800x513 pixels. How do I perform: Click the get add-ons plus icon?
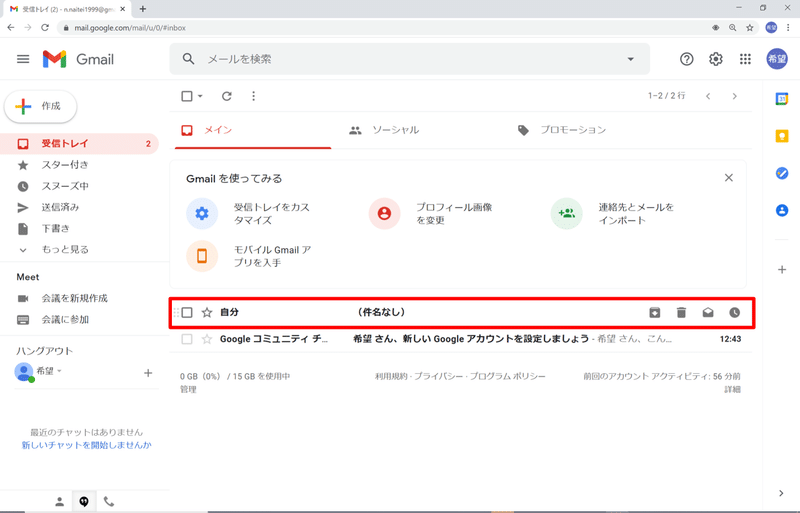click(x=782, y=270)
